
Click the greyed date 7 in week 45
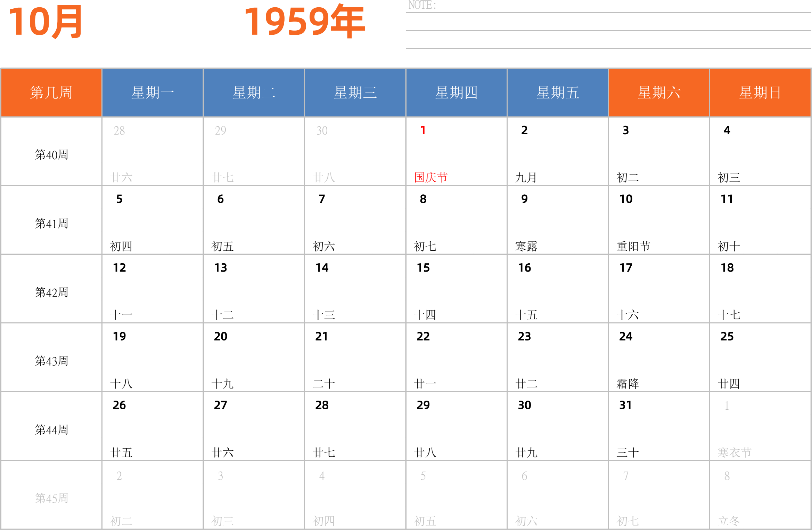click(626, 476)
